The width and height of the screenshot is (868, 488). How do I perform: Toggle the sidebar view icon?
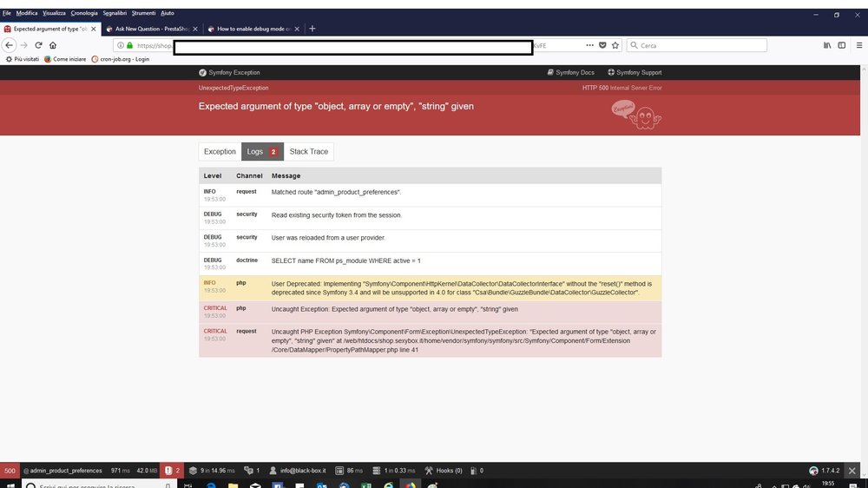point(841,45)
